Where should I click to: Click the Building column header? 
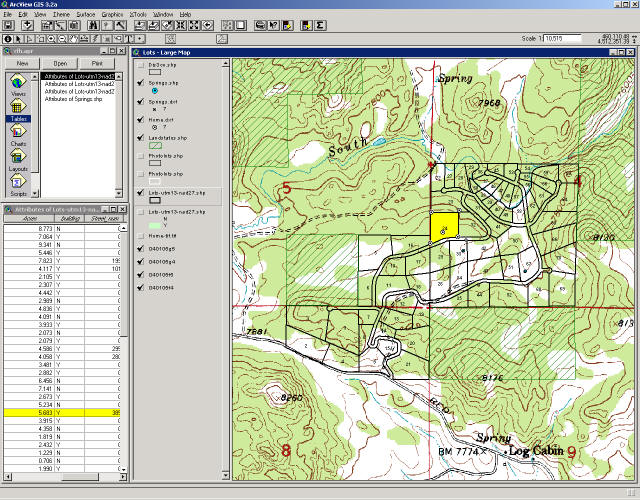[70, 219]
